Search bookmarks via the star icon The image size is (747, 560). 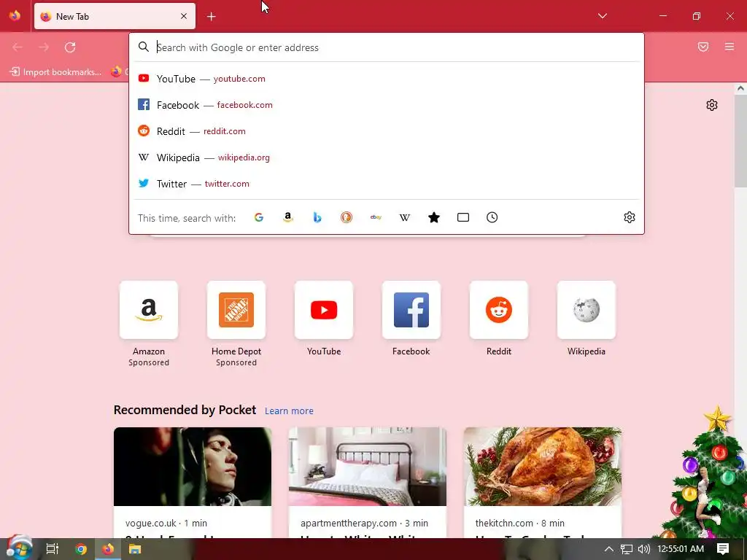(x=434, y=217)
